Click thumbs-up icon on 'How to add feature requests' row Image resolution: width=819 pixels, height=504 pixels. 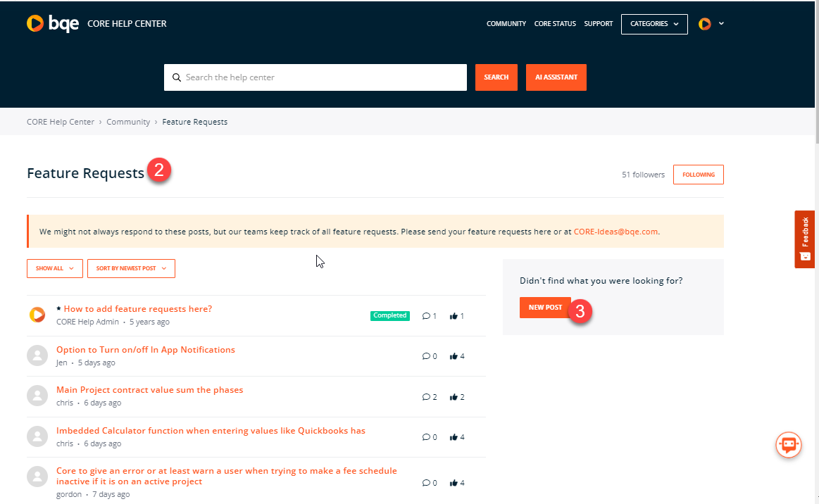point(454,316)
